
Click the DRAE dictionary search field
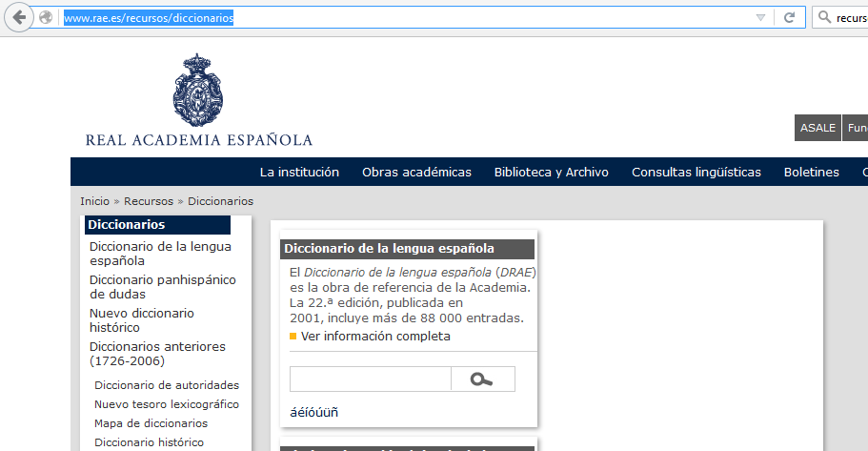coord(371,379)
